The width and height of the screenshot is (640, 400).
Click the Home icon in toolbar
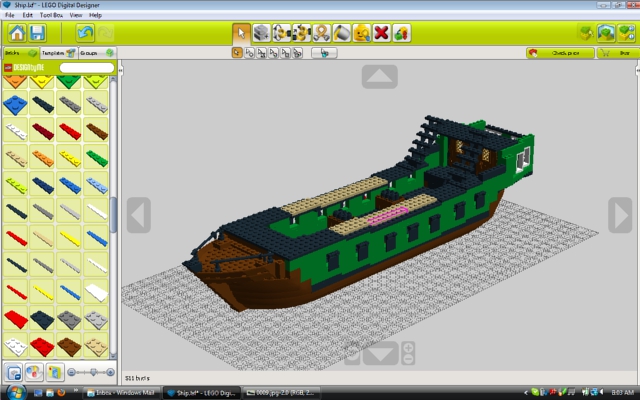[17, 33]
